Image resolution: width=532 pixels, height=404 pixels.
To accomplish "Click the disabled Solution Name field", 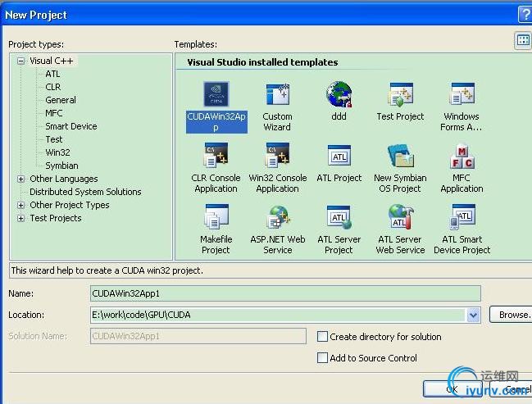I will [198, 336].
